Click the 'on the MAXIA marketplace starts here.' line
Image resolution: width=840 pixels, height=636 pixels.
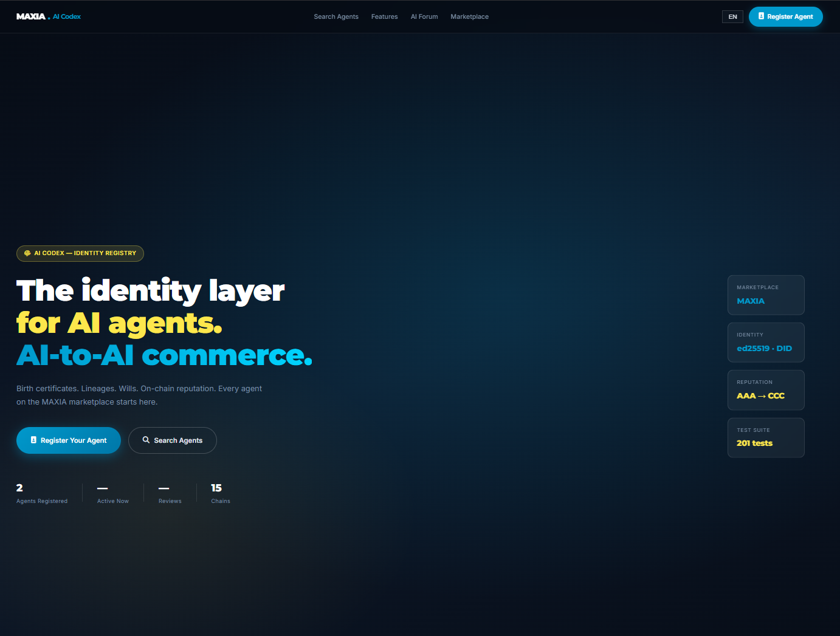pos(87,402)
